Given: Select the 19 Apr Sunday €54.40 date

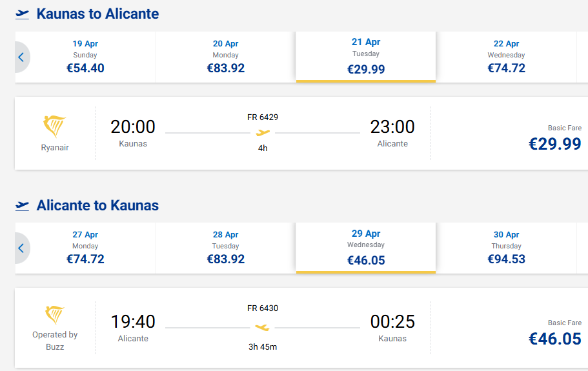Looking at the screenshot, I should (85, 57).
